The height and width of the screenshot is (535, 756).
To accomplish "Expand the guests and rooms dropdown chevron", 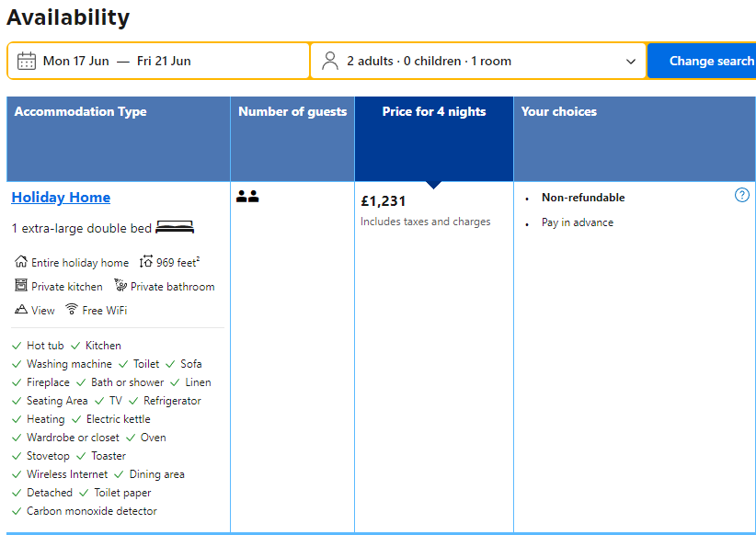I will [631, 62].
